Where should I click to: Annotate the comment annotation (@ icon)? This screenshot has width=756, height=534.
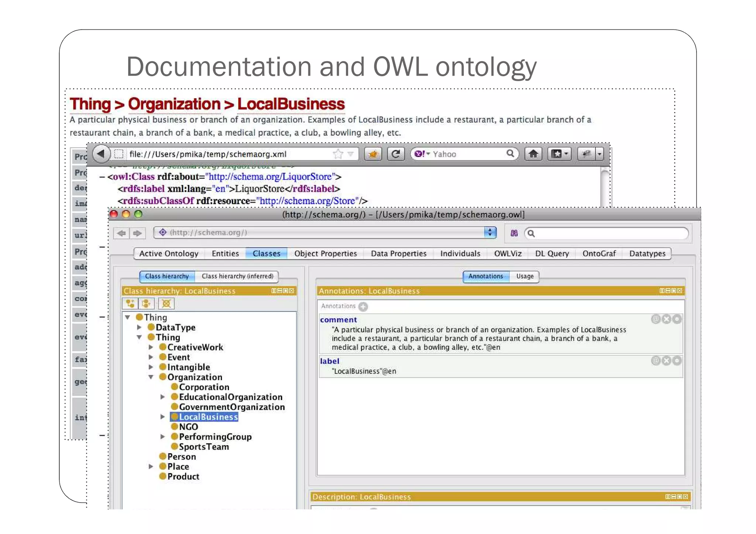click(656, 319)
